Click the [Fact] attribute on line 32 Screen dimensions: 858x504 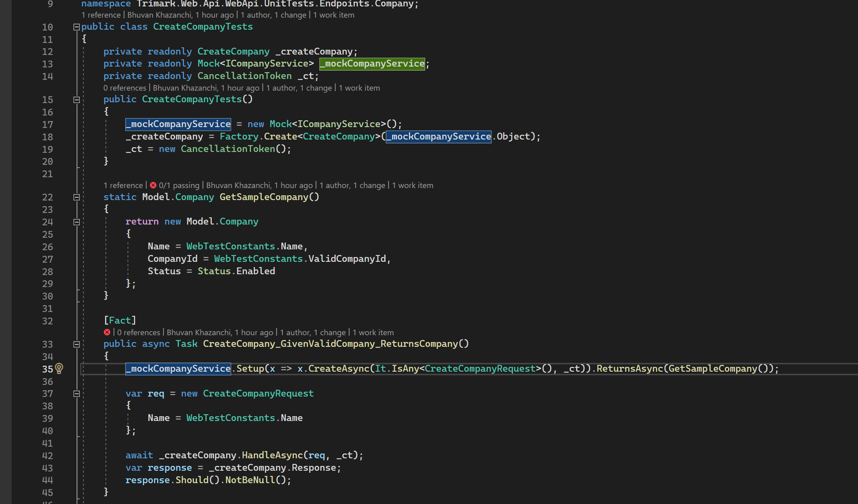point(120,320)
